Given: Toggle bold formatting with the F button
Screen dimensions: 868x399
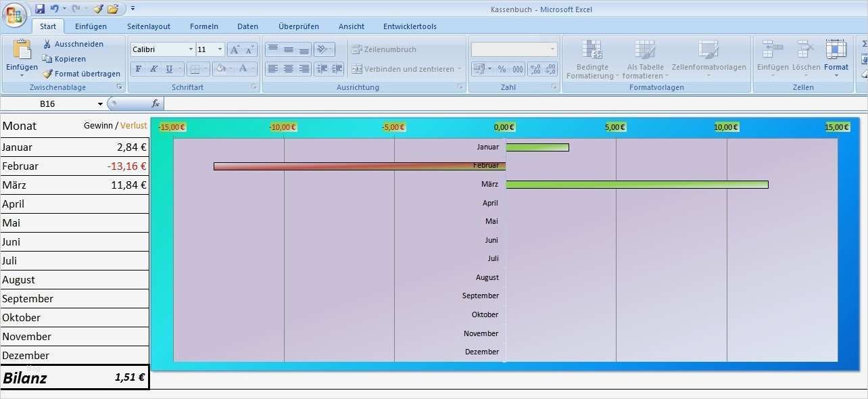Looking at the screenshot, I should (x=138, y=69).
